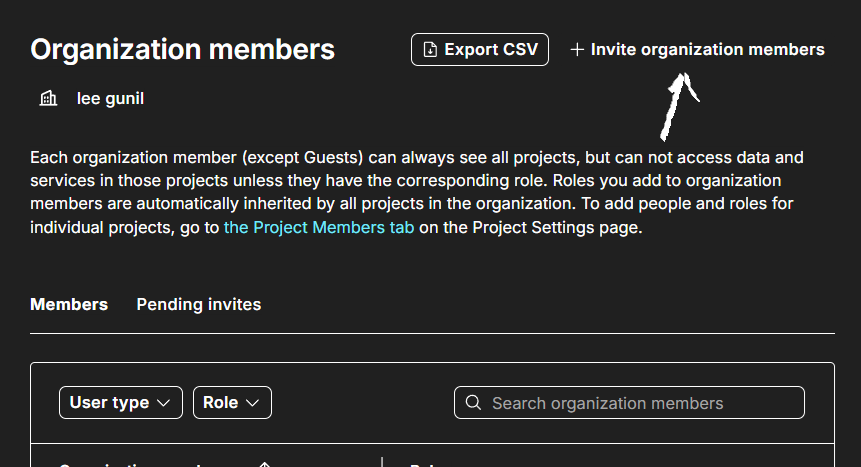Image resolution: width=861 pixels, height=467 pixels.
Task: Open the User type dropdown
Action: [121, 403]
